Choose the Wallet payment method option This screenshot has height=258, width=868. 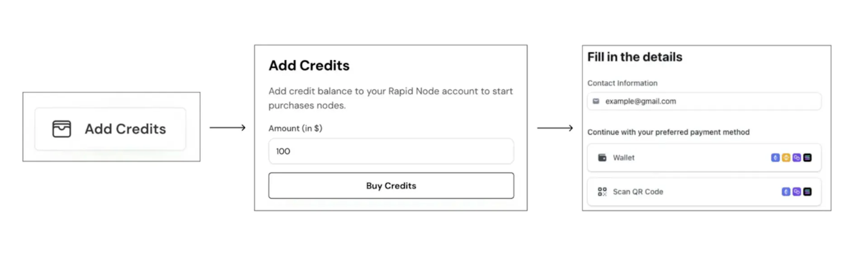[x=704, y=158]
